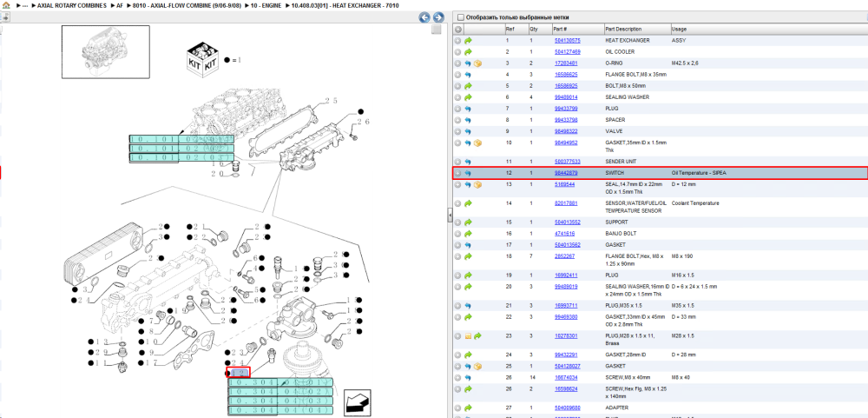Sort by Usage column header
Viewport: 868px width, 418px height.
click(x=680, y=29)
